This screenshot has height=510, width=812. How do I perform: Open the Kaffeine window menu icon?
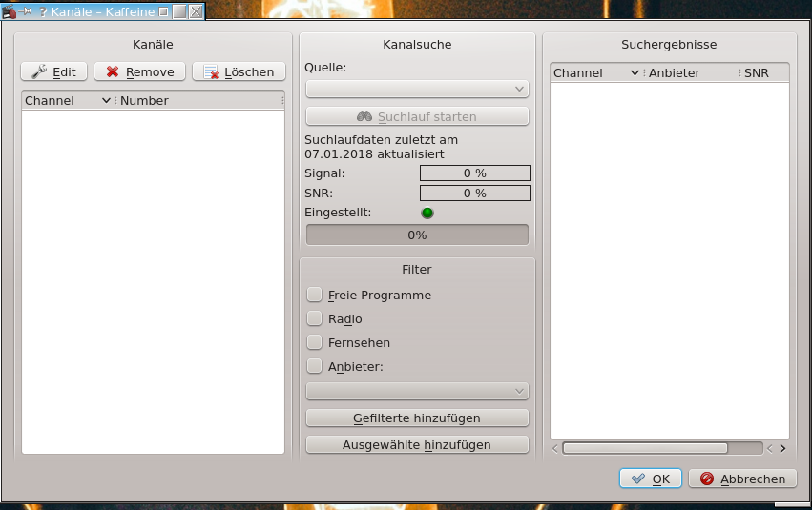coord(9,12)
